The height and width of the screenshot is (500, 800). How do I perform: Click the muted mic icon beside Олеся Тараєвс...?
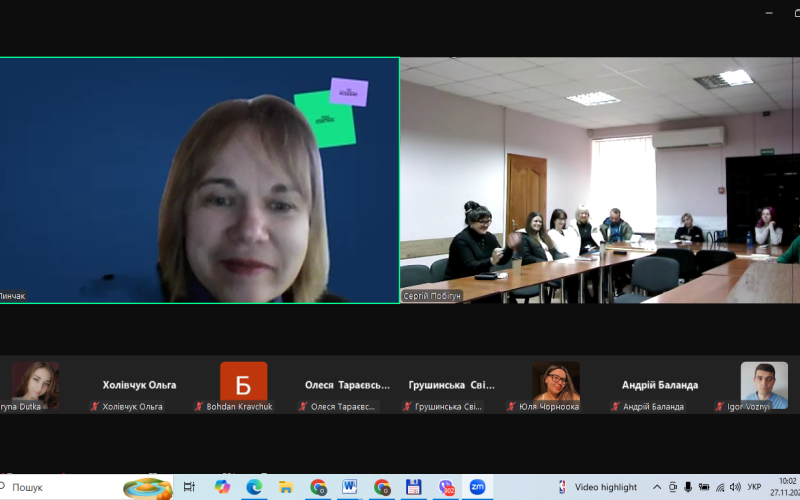(x=303, y=407)
